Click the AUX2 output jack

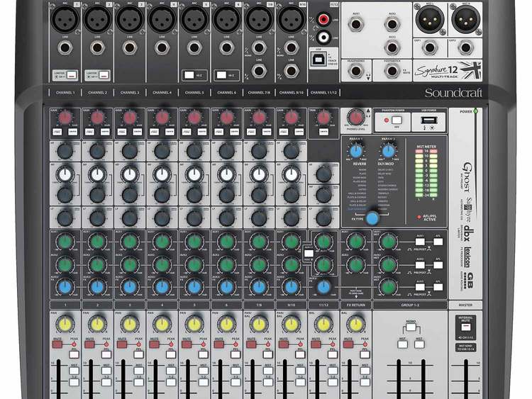[392, 24]
